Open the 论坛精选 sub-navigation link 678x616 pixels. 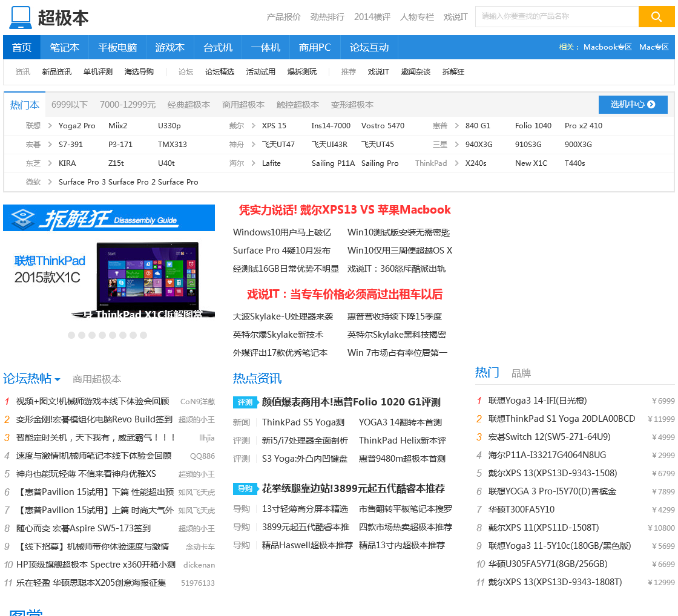(220, 72)
